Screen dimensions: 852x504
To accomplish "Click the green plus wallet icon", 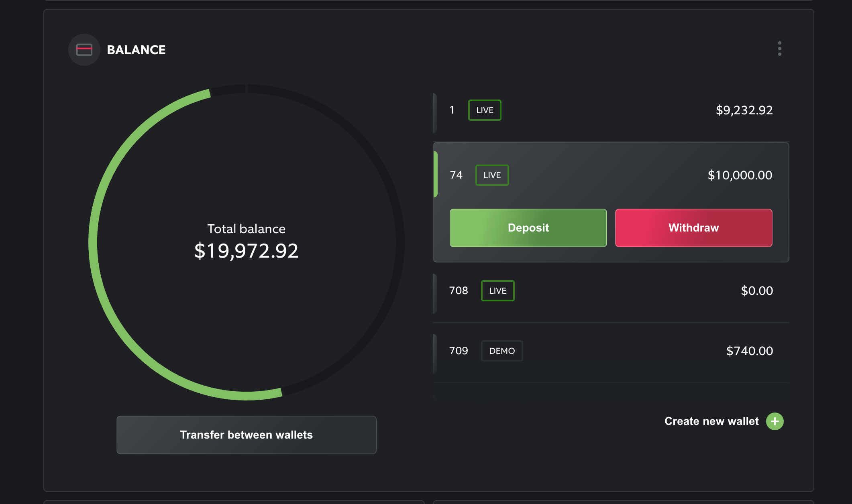I will (x=775, y=421).
